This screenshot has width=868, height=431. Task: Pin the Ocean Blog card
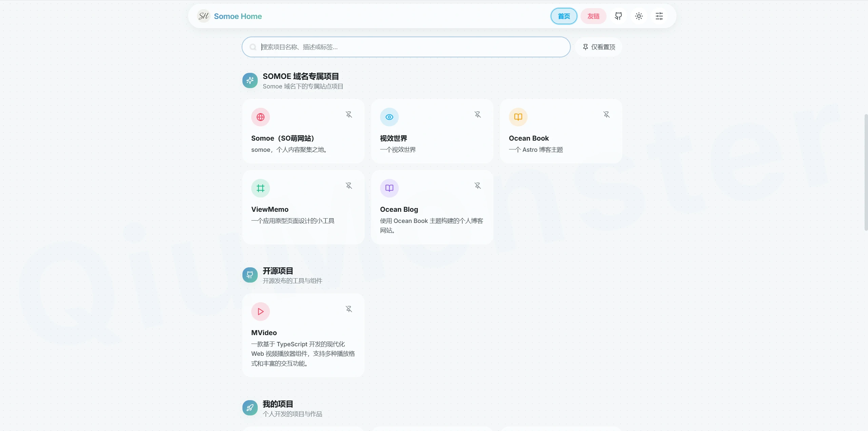pyautogui.click(x=478, y=186)
